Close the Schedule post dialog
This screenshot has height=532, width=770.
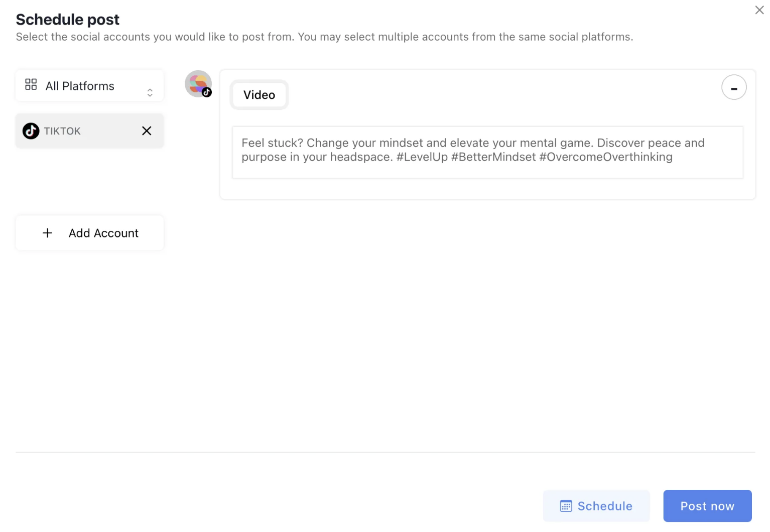[759, 10]
